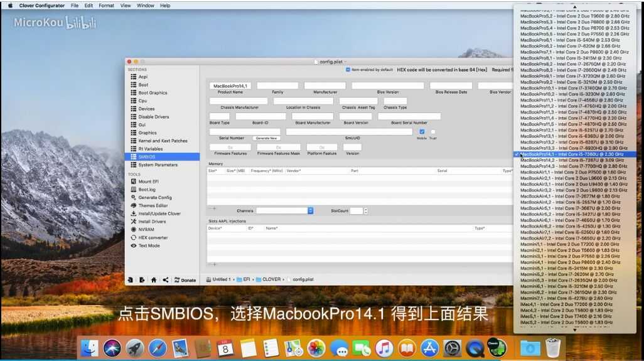Click the Bios Version field
The height and width of the screenshot is (361, 644).
tap(388, 85)
